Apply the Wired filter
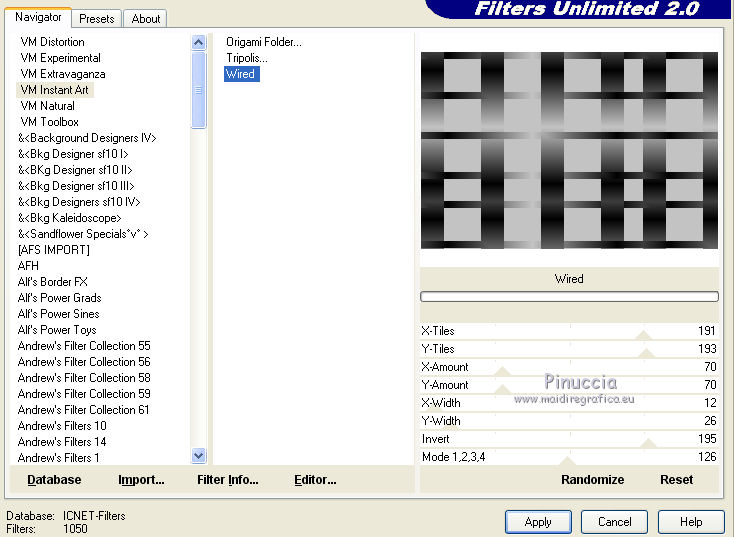Screen dimensions: 734x537 coord(538,522)
